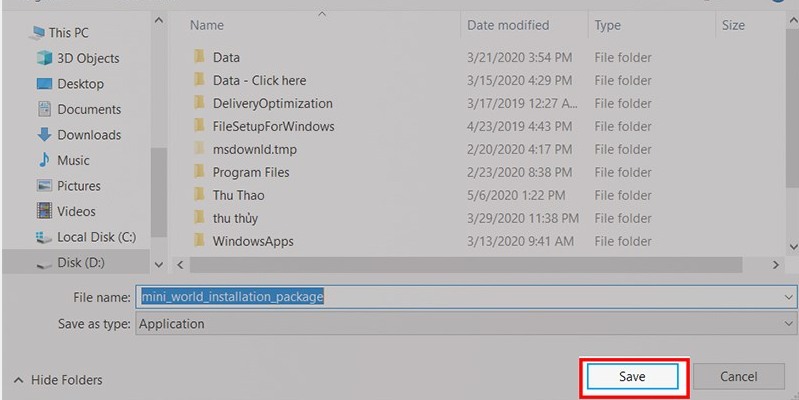This screenshot has height=400, width=799.
Task: Open Documents from the navigation pane
Action: [45, 109]
